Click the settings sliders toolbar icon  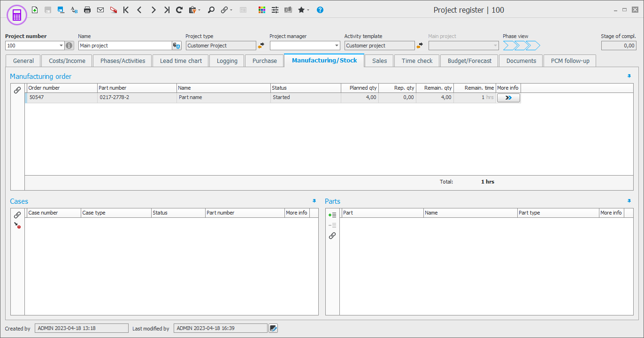pyautogui.click(x=275, y=9)
